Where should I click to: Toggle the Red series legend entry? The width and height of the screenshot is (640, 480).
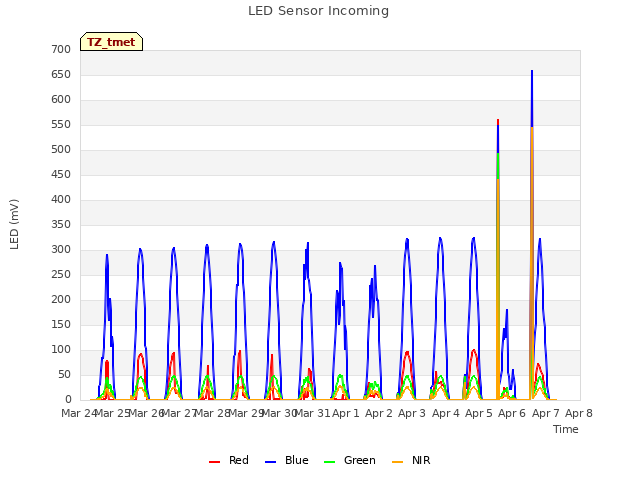click(229, 460)
